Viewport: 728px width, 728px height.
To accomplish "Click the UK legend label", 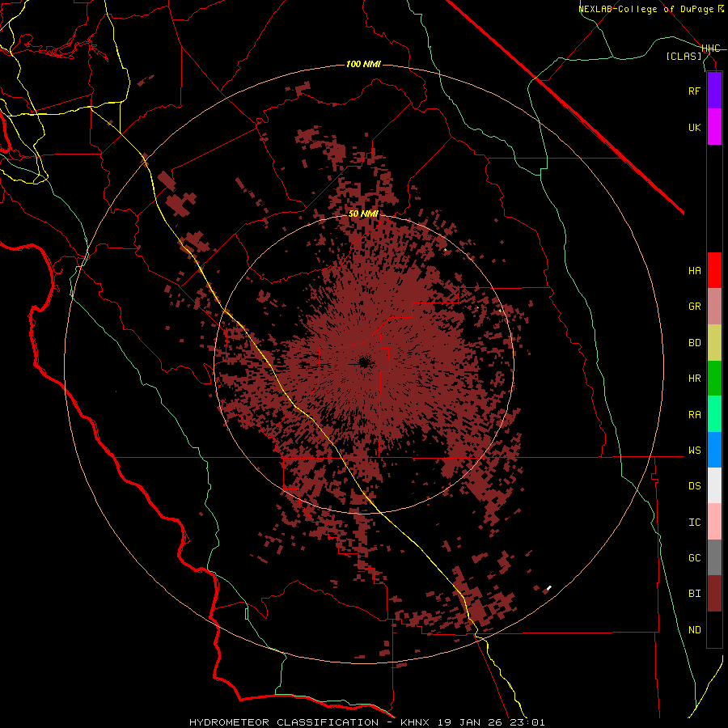I will tap(694, 127).
